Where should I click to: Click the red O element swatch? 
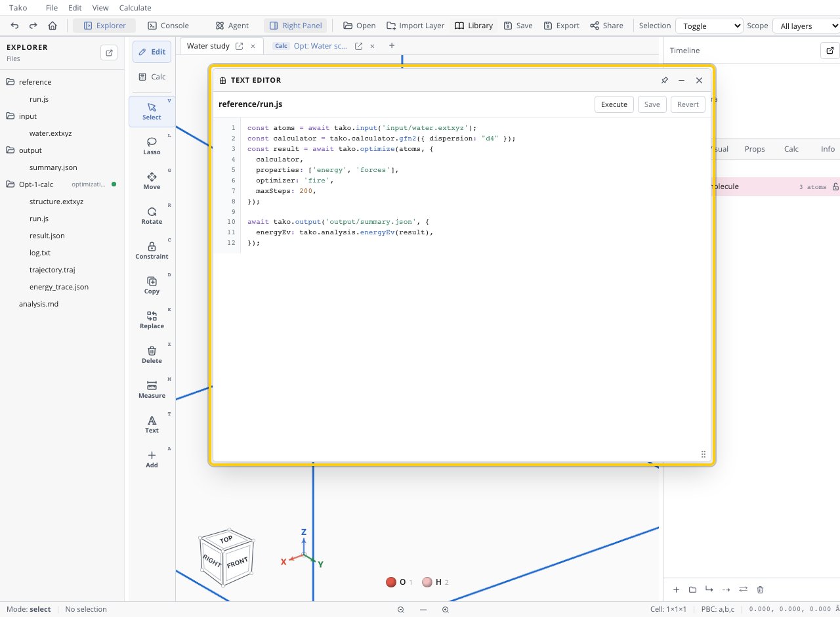click(391, 582)
